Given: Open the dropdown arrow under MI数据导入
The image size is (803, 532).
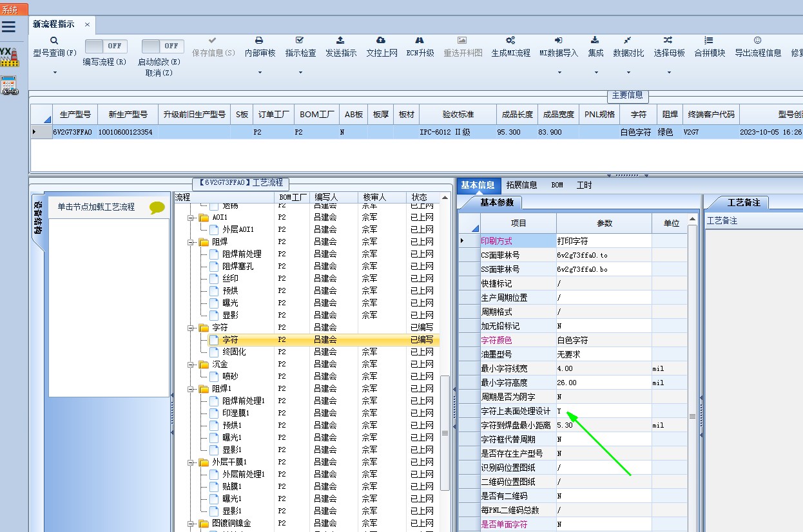Looking at the screenshot, I should [559, 73].
